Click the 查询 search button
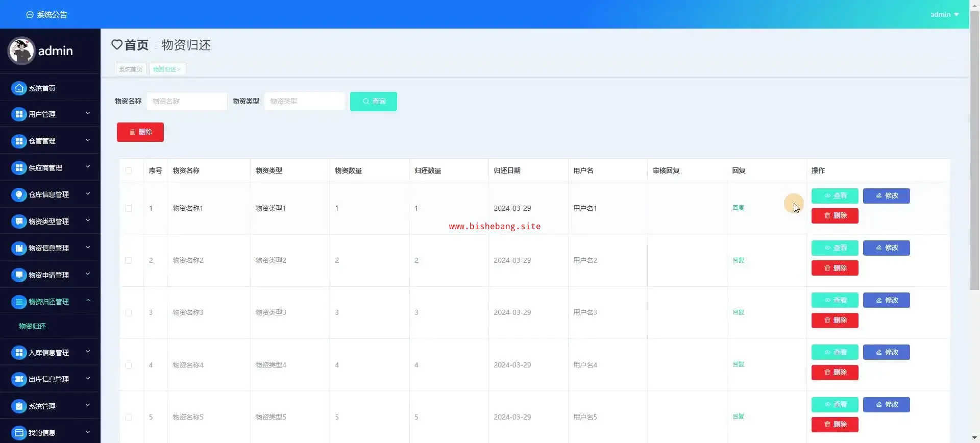This screenshot has height=443, width=980. (373, 102)
